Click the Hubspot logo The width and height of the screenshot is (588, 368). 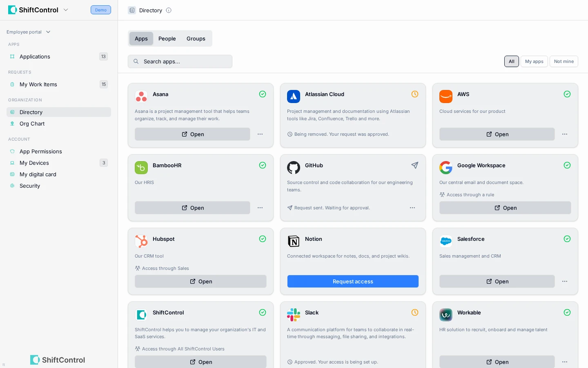coord(141,241)
